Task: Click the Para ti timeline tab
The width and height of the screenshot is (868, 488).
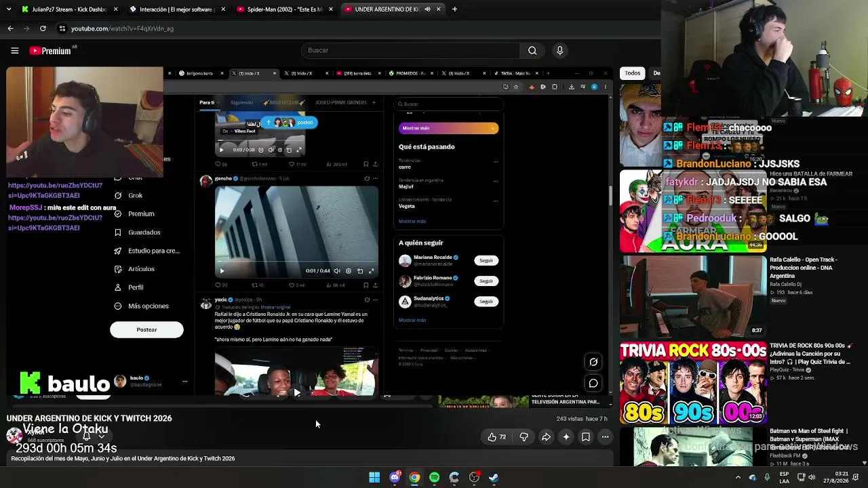Action: point(207,102)
